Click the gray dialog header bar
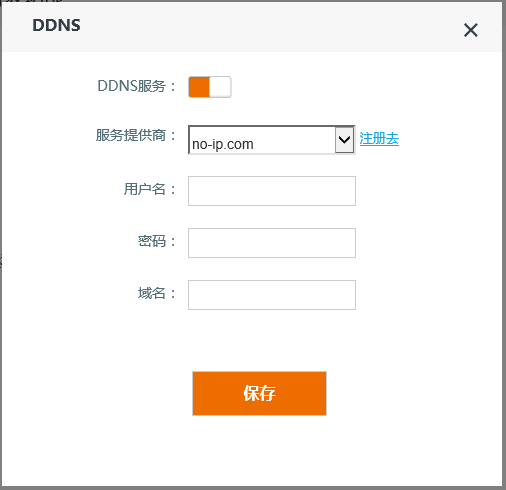 point(252,27)
